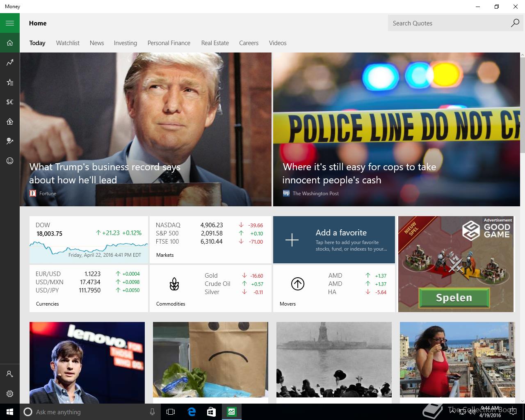
Task: Open Markets chart icon in sidebar
Action: click(10, 62)
